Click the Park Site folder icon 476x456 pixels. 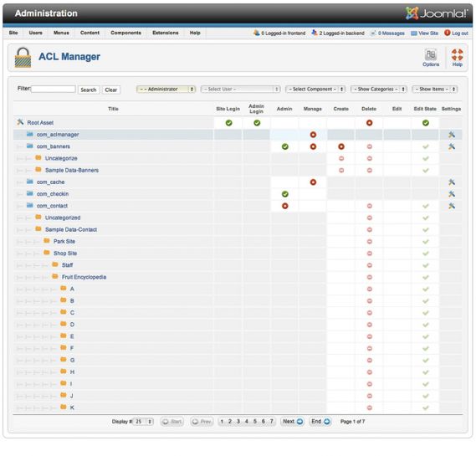click(47, 241)
